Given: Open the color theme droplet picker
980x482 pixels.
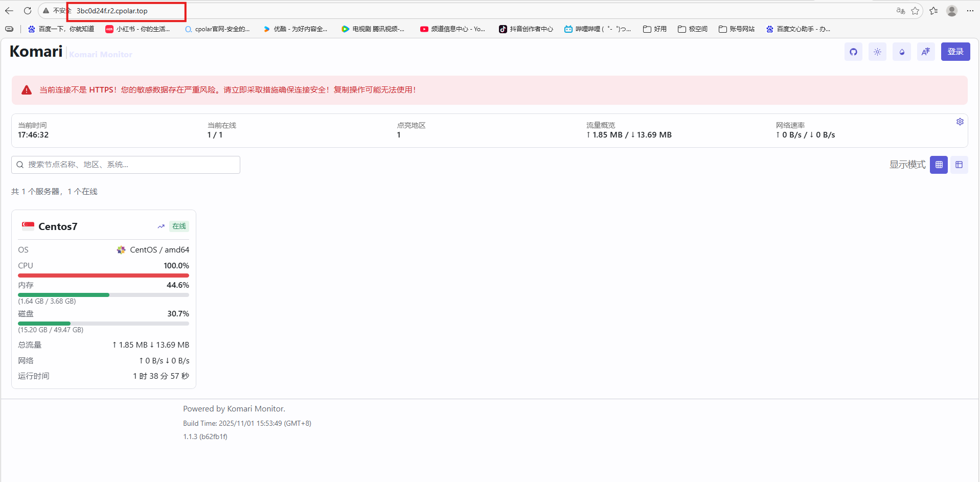Looking at the screenshot, I should (x=902, y=52).
